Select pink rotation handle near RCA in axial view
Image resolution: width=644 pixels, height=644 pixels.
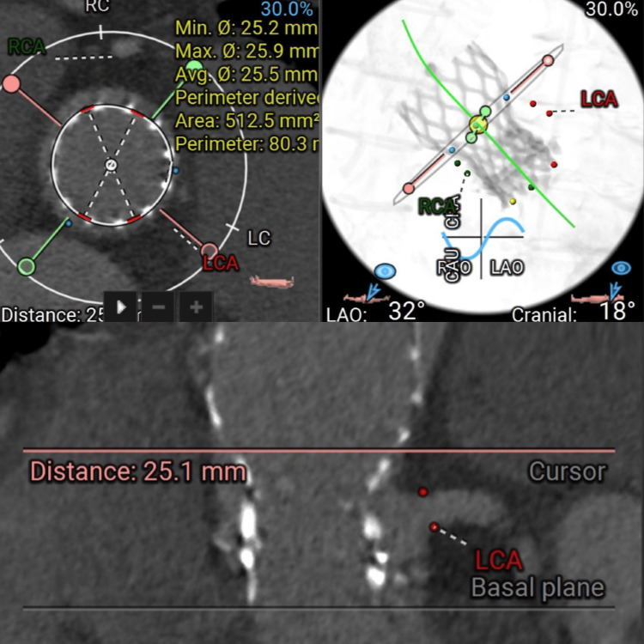11,84
